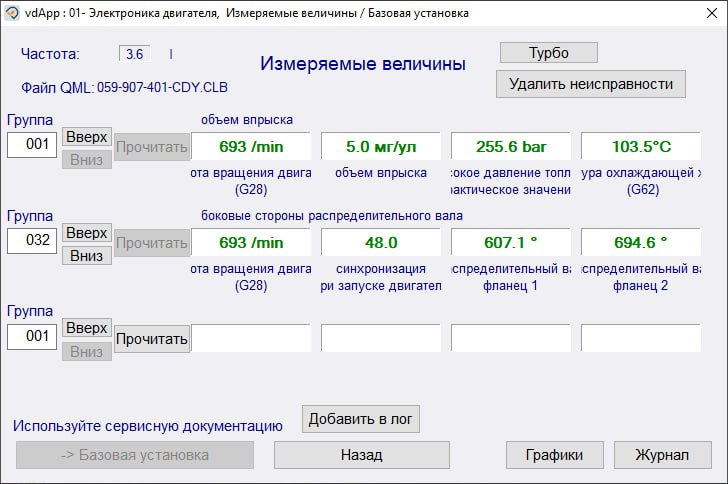The height and width of the screenshot is (484, 728).
Task: Select the first group number field 001
Action: pyautogui.click(x=32, y=145)
